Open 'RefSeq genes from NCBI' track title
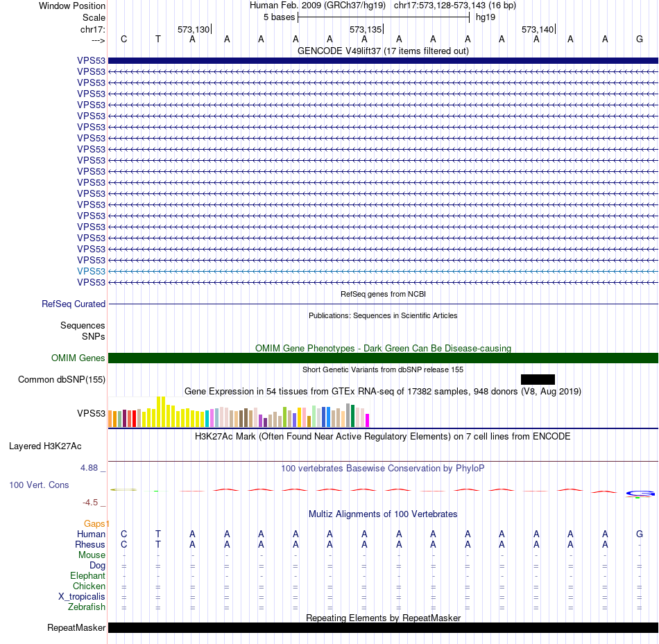 pyautogui.click(x=383, y=294)
